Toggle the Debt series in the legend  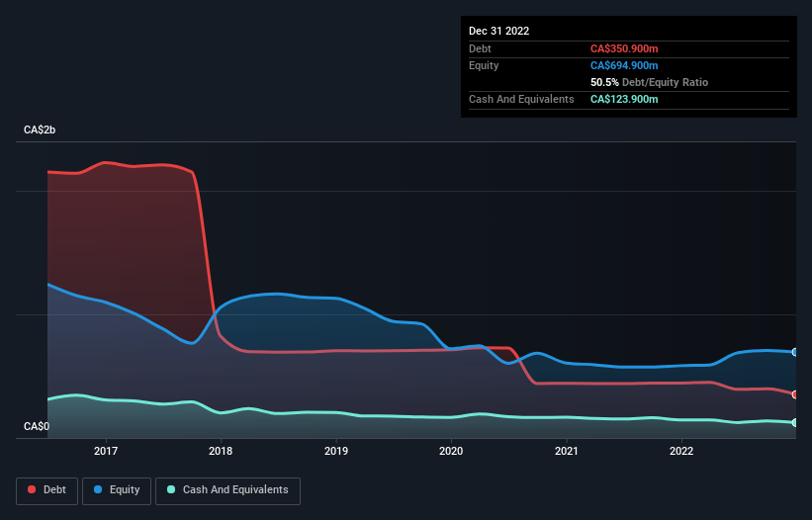coord(47,490)
